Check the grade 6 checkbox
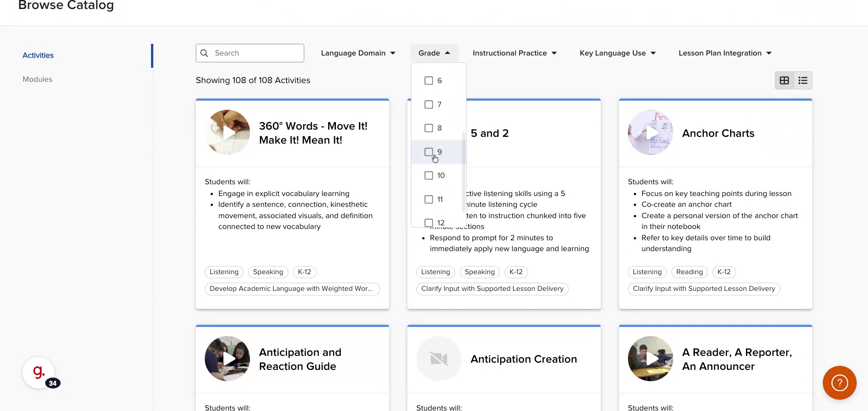 (429, 81)
